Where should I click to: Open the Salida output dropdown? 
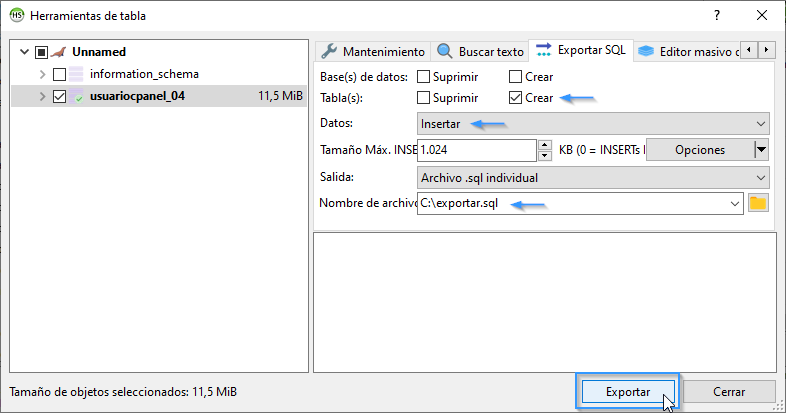click(x=593, y=178)
